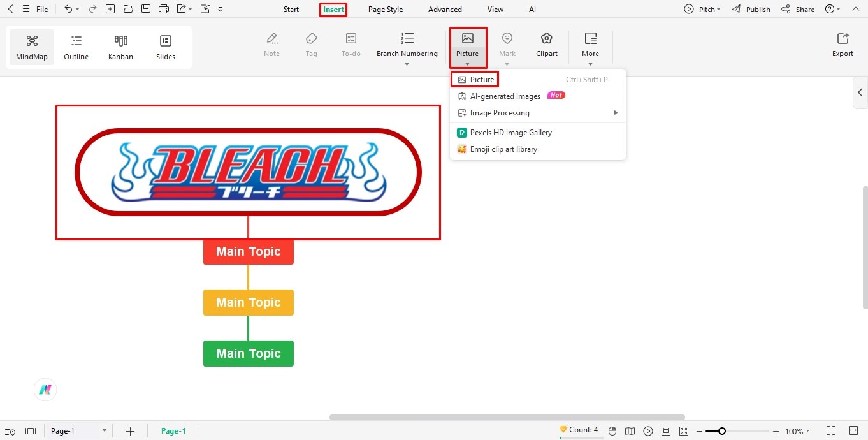This screenshot has width=868, height=440.
Task: Expand the quick-access export dropdown arrow
Action: [x=191, y=10]
